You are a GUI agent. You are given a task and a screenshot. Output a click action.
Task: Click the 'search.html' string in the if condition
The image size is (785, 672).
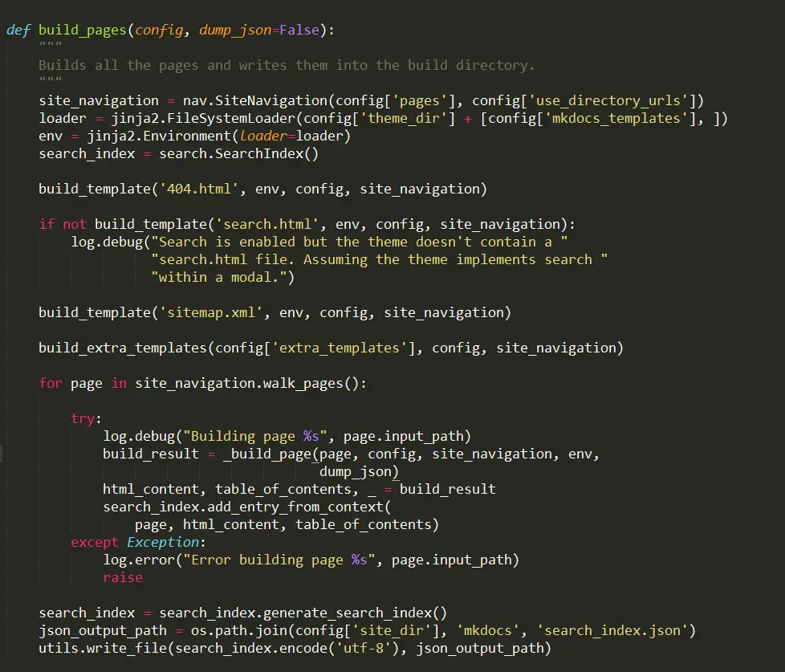click(x=266, y=224)
